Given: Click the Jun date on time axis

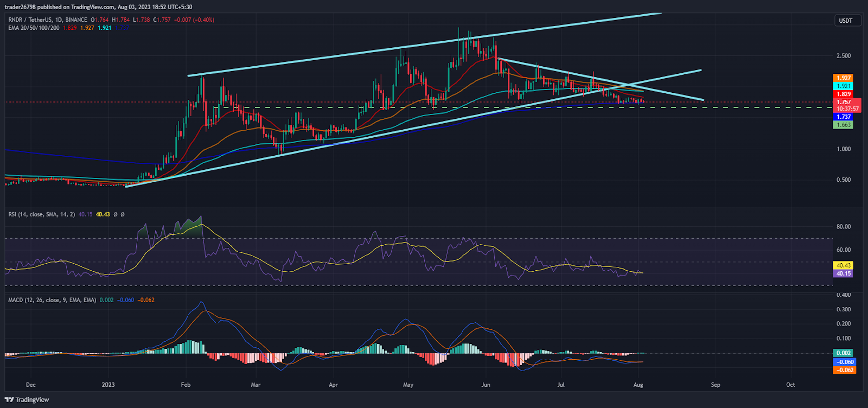Looking at the screenshot, I should tap(486, 385).
